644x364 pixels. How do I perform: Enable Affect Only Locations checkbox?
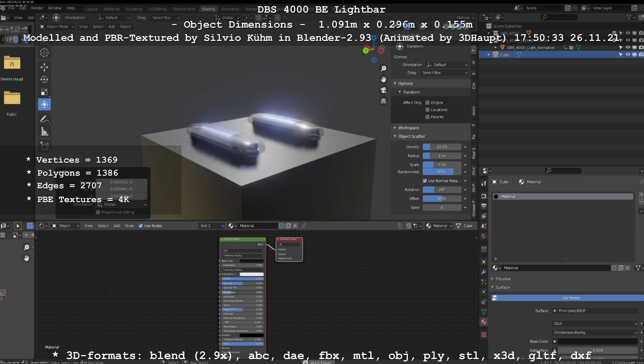[427, 110]
